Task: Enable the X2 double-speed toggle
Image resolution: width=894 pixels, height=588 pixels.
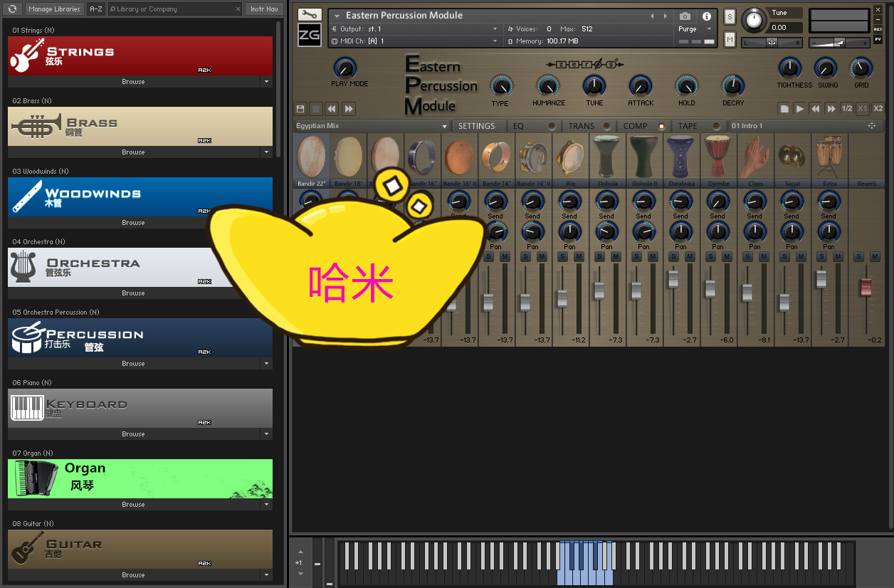Action: 878,109
